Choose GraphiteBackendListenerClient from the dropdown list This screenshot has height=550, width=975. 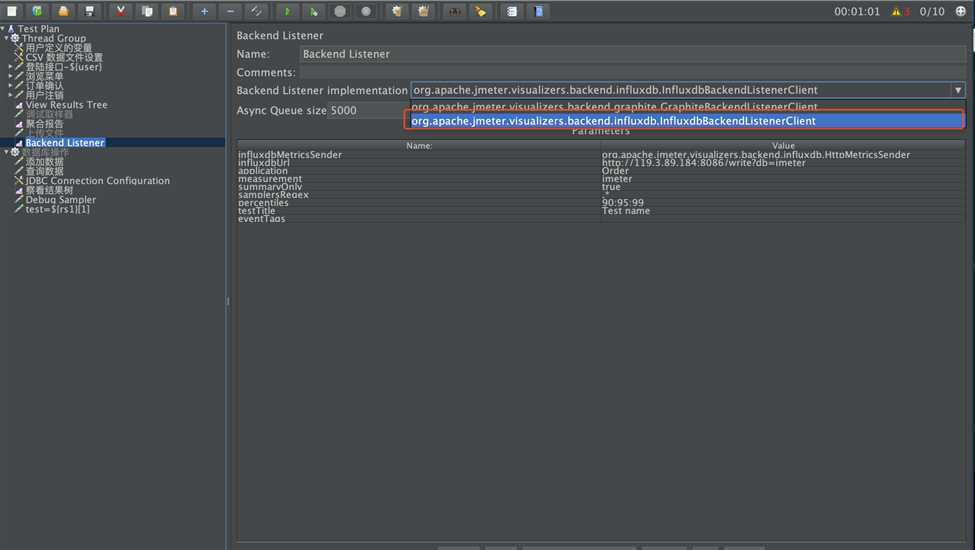pos(684,107)
